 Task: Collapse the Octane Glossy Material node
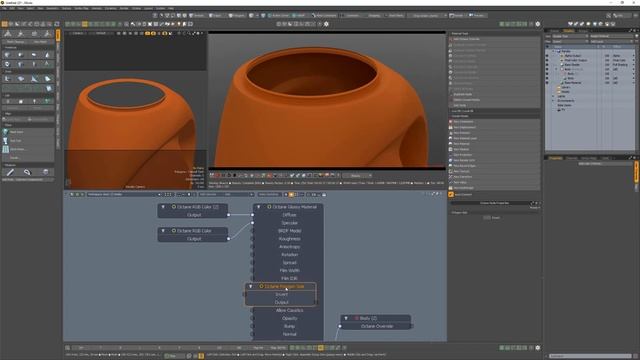click(x=258, y=207)
